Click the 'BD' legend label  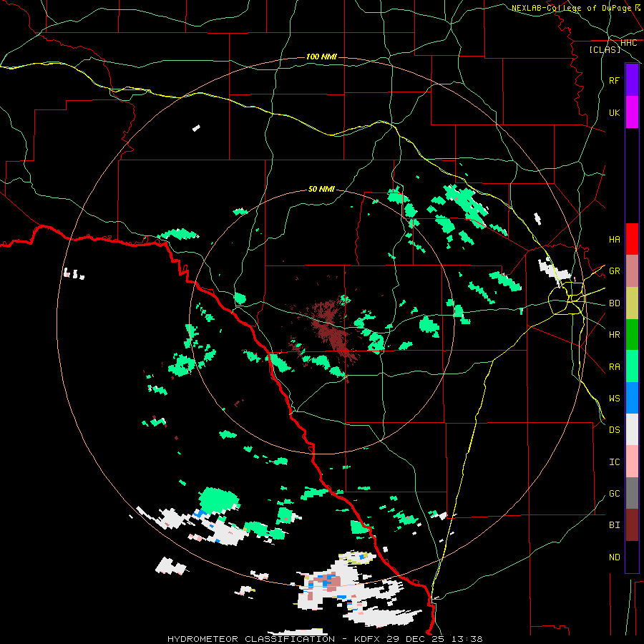click(614, 303)
